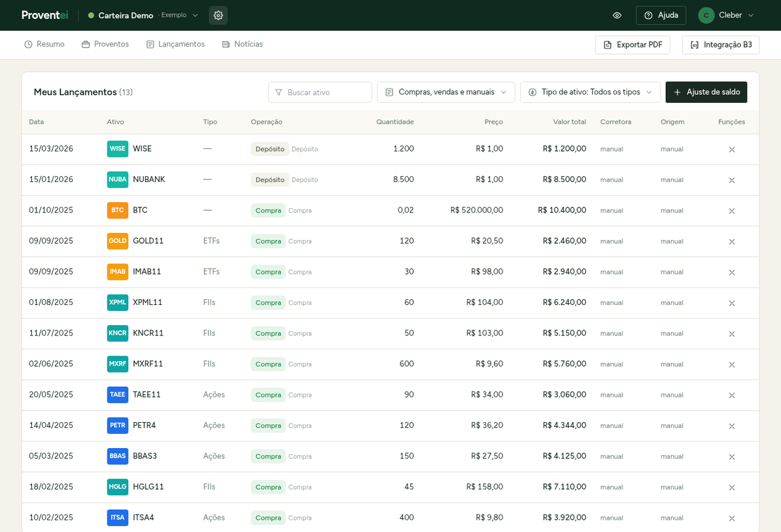Delete the PETR4 purchase entry
Viewport: 781px width, 532px height.
pos(732,426)
